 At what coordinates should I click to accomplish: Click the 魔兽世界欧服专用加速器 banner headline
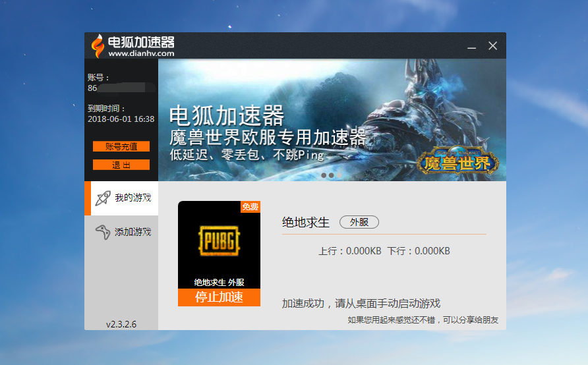(267, 138)
